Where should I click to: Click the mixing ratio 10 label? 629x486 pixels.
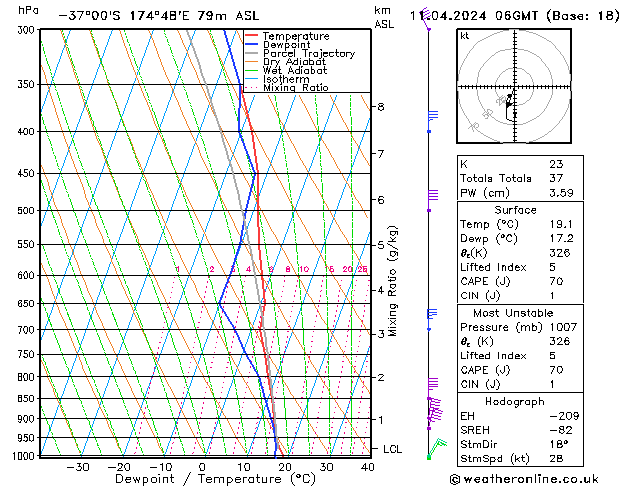(304, 269)
